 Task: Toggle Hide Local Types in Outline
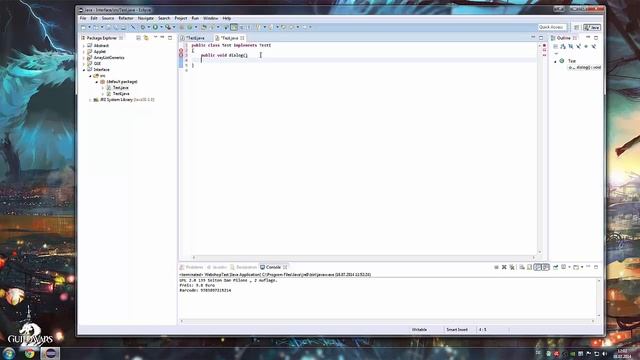[594, 47]
